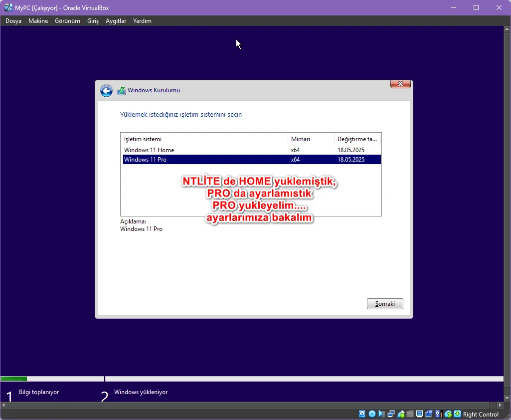Select the Windows 11 Home row
The height and width of the screenshot is (420, 511).
(252, 150)
